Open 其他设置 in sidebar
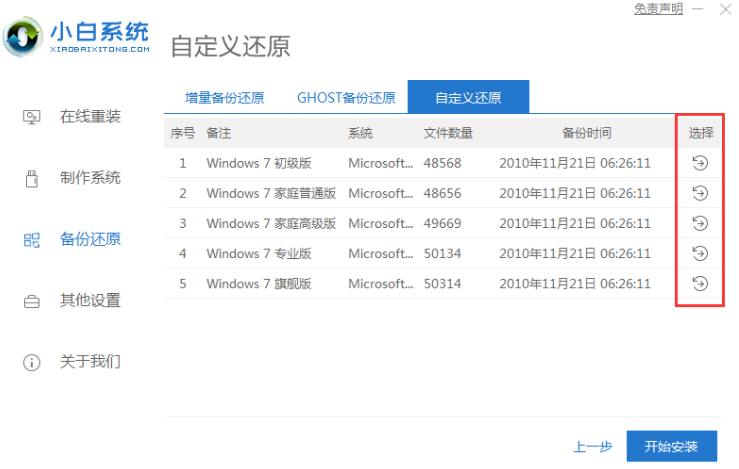This screenshot has height=469, width=739. (89, 300)
